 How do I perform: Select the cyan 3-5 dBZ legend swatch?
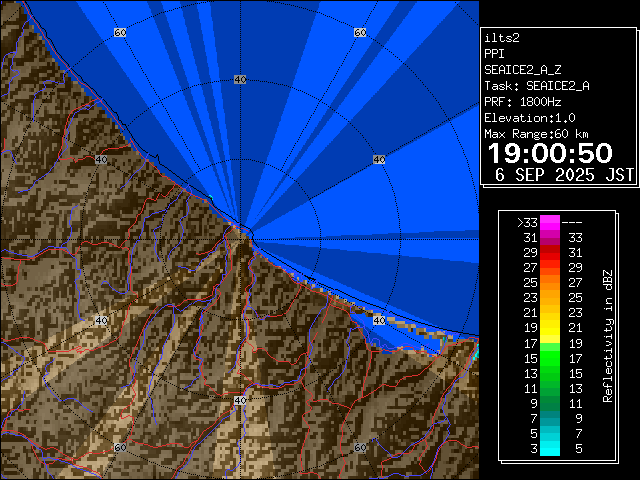[550, 449]
